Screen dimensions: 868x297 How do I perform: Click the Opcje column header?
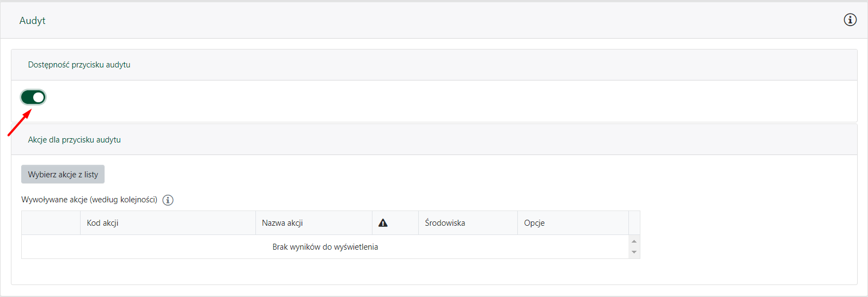pyautogui.click(x=534, y=223)
